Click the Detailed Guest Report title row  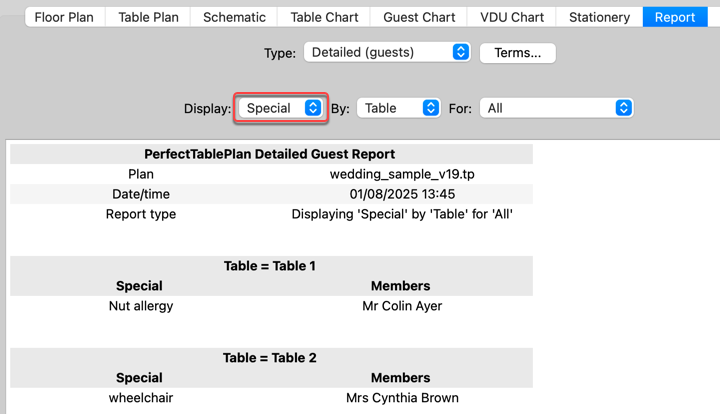(270, 154)
